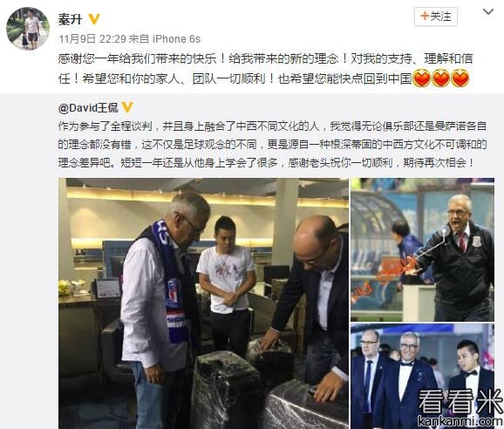Click the iPhone 6s source link
The height and width of the screenshot is (429, 504).
[x=176, y=39]
